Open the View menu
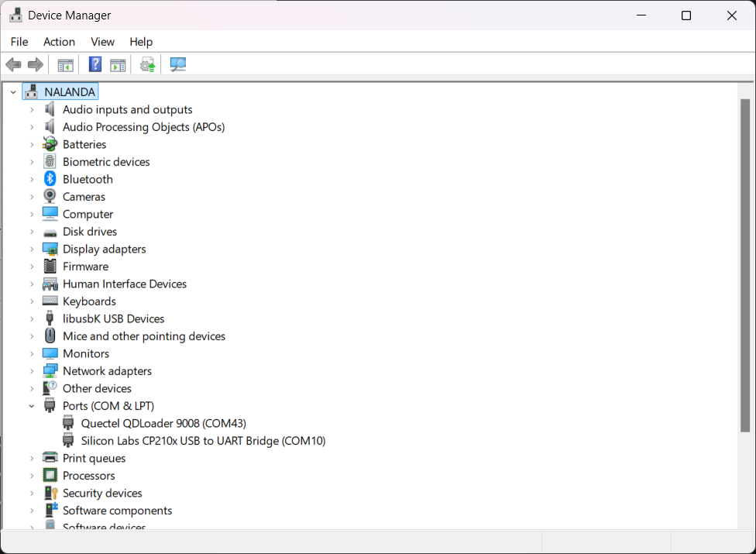 102,42
